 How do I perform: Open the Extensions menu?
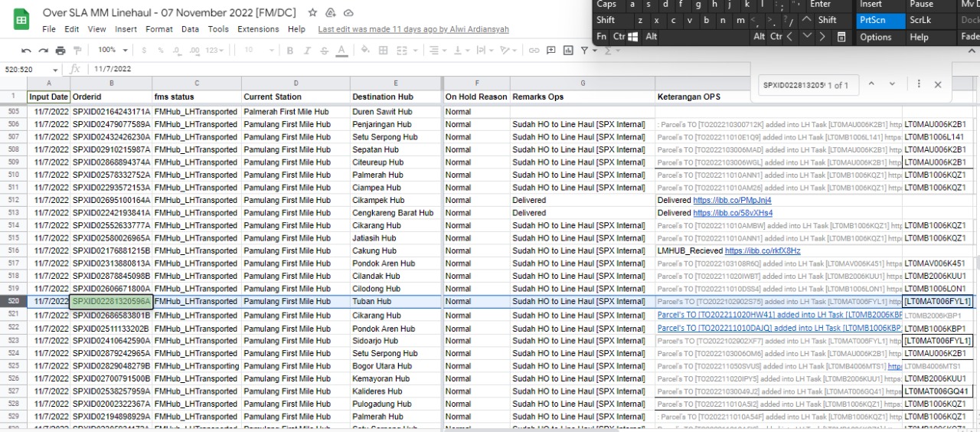(x=259, y=29)
